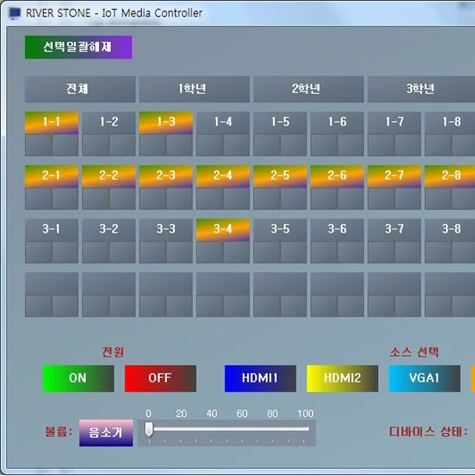The height and width of the screenshot is (476, 475).
Task: Select classroom 1-8
Action: (450, 123)
